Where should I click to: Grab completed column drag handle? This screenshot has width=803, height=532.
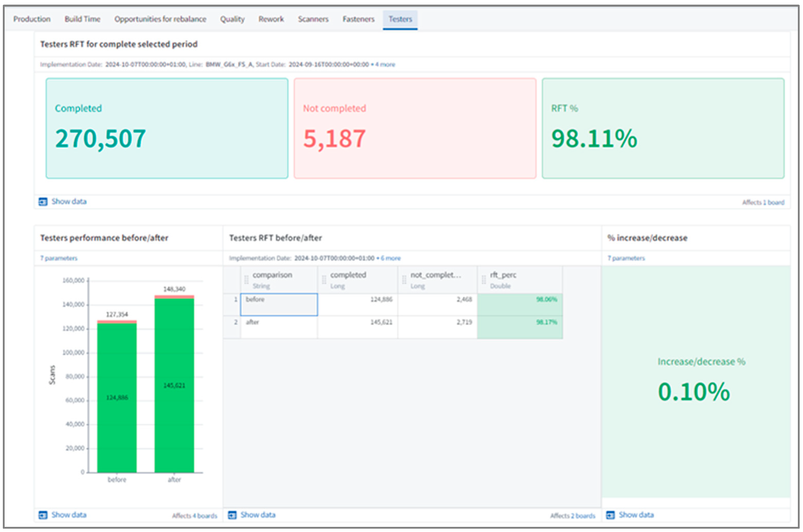click(324, 280)
